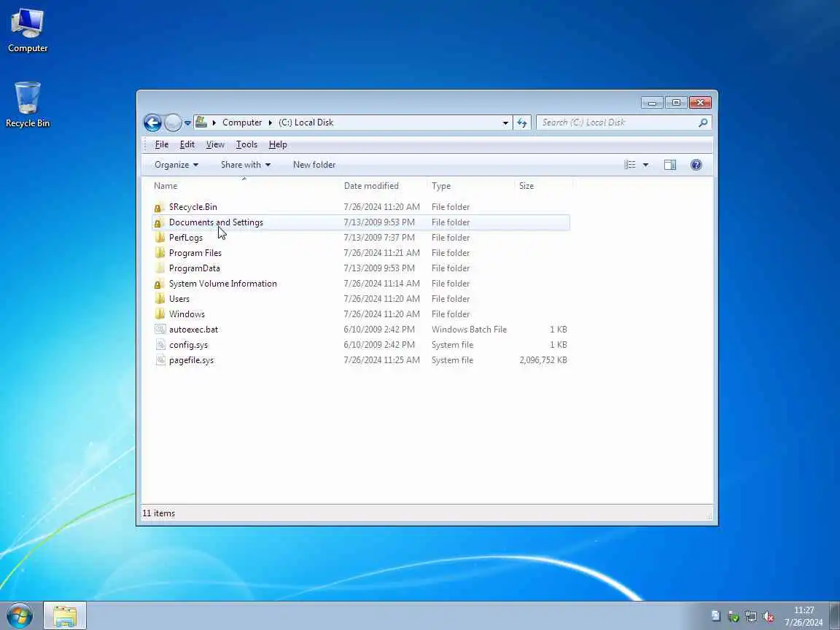The height and width of the screenshot is (630, 840).
Task: Click the 7/26/2024 11:14 AM date
Action: pos(381,284)
